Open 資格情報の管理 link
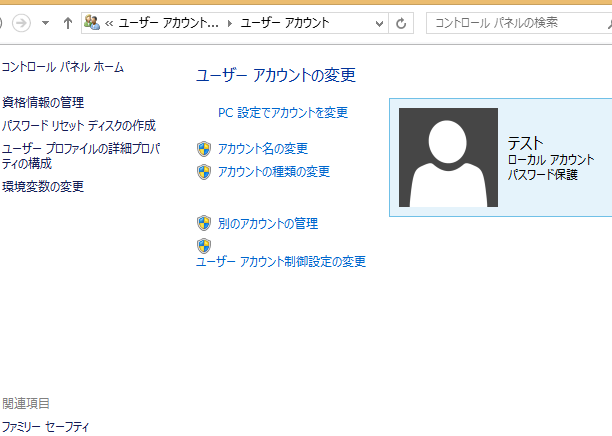612x436 pixels. coord(43,102)
